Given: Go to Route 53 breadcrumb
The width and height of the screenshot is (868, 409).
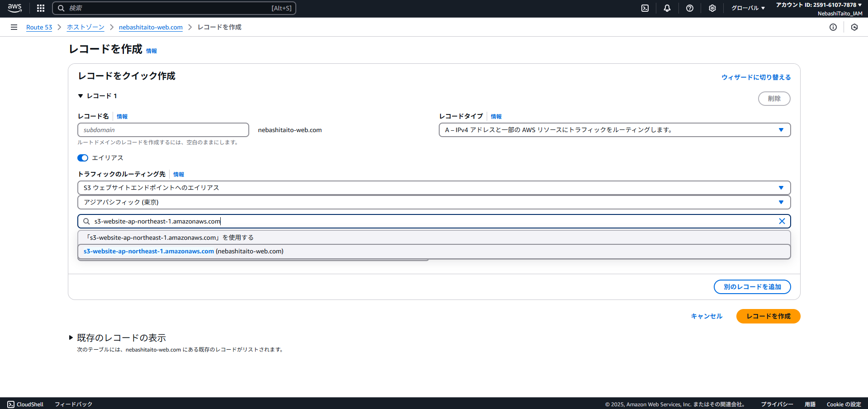Looking at the screenshot, I should pos(39,27).
